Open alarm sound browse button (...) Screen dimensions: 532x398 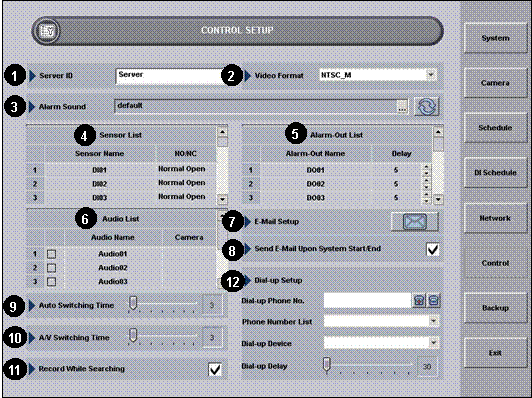tap(402, 108)
